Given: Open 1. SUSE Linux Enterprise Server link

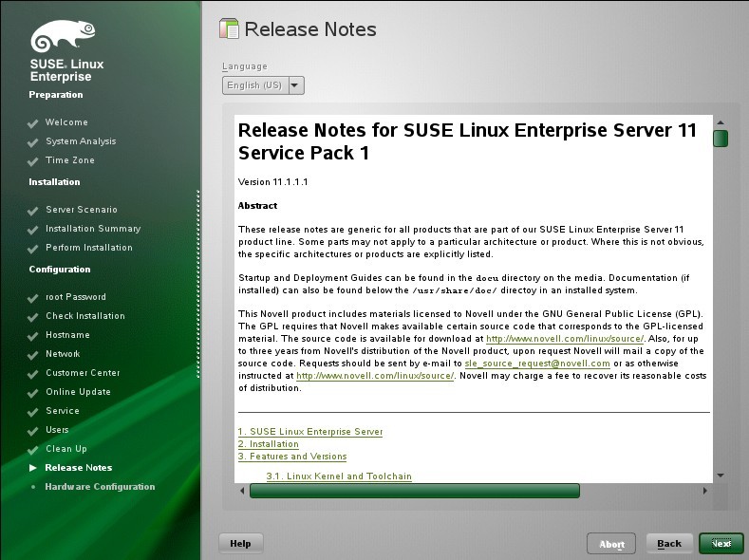Looking at the screenshot, I should pos(310,432).
